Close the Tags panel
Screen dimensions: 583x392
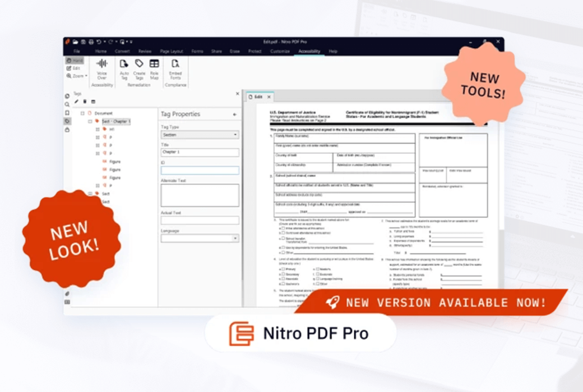coord(238,94)
